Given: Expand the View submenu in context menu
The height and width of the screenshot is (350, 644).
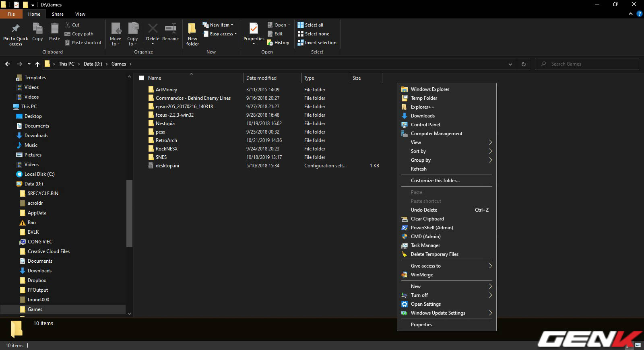Looking at the screenshot, I should click(x=447, y=142).
